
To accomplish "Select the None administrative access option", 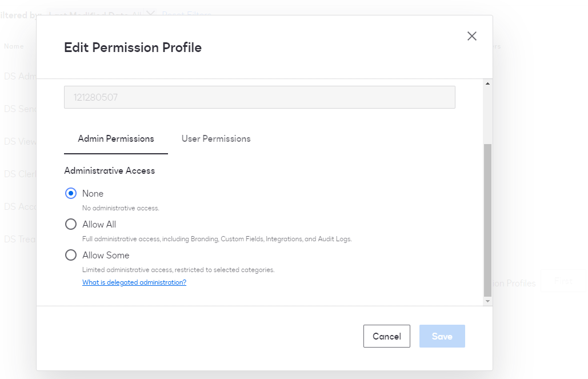I will click(71, 193).
